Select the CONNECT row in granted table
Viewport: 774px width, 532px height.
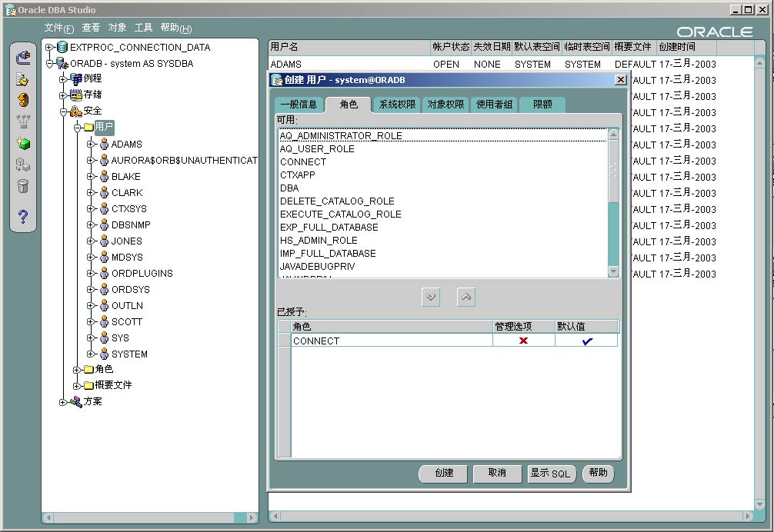[x=447, y=341]
